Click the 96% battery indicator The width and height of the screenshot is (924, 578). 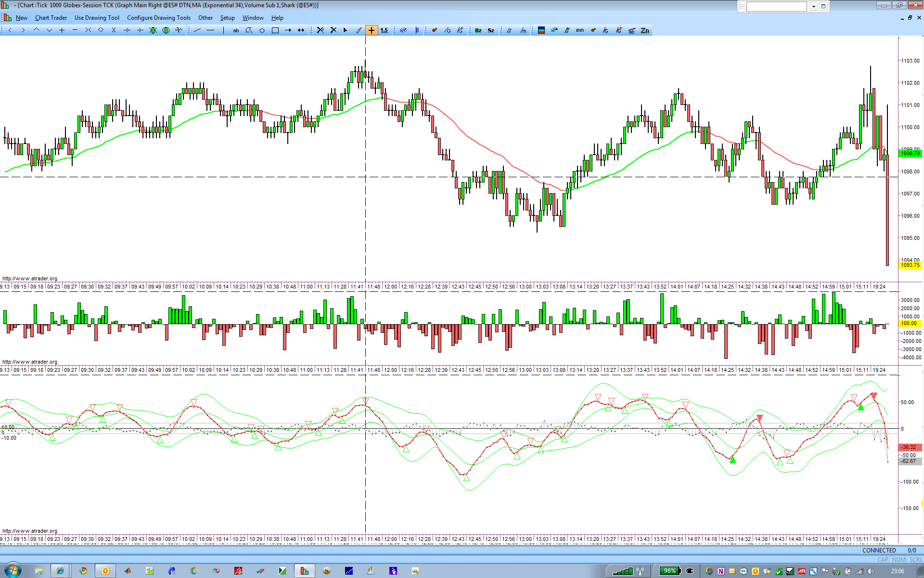[670, 571]
